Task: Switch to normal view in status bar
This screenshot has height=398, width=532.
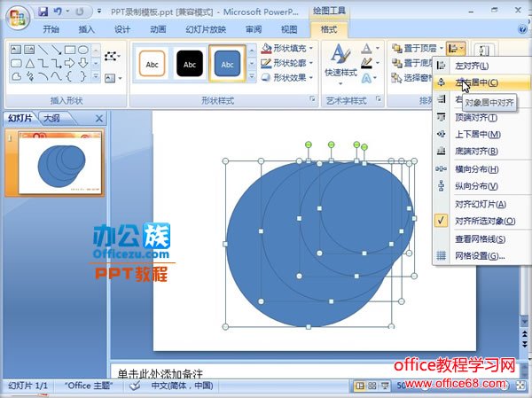Action: pyautogui.click(x=359, y=386)
